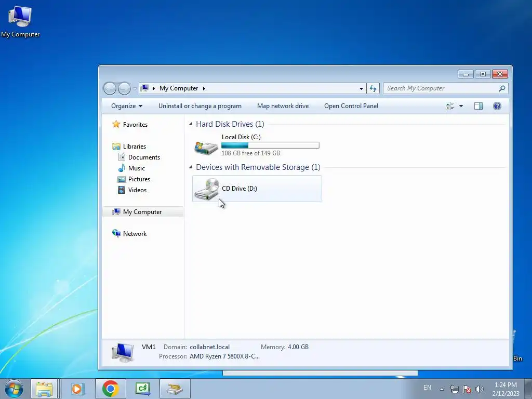Collapse Devices with Removable Storage group

[x=191, y=167]
